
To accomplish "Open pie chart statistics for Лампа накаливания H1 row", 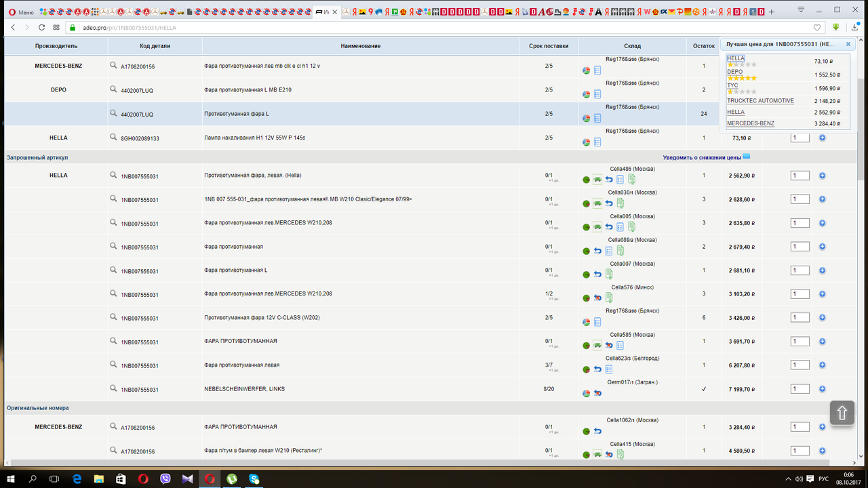I will (587, 142).
